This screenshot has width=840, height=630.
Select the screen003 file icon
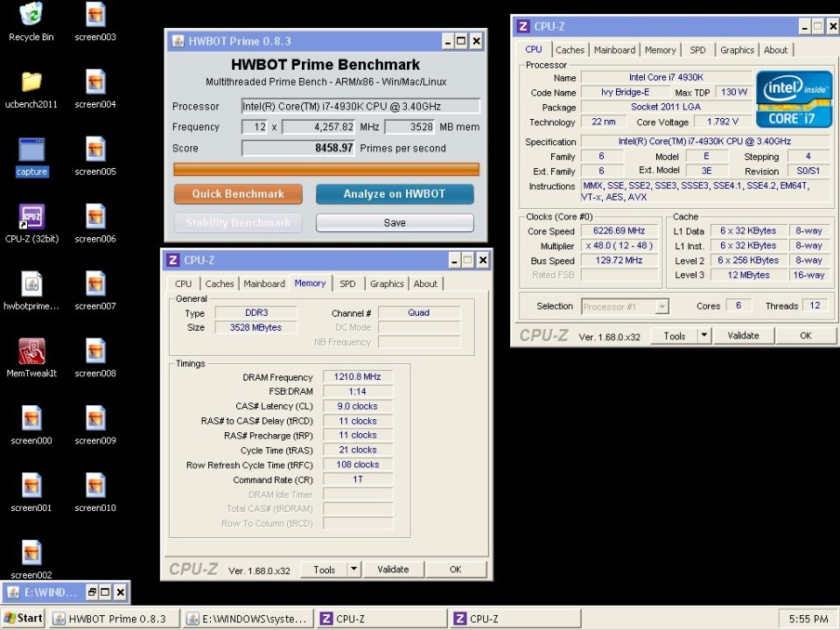point(95,15)
